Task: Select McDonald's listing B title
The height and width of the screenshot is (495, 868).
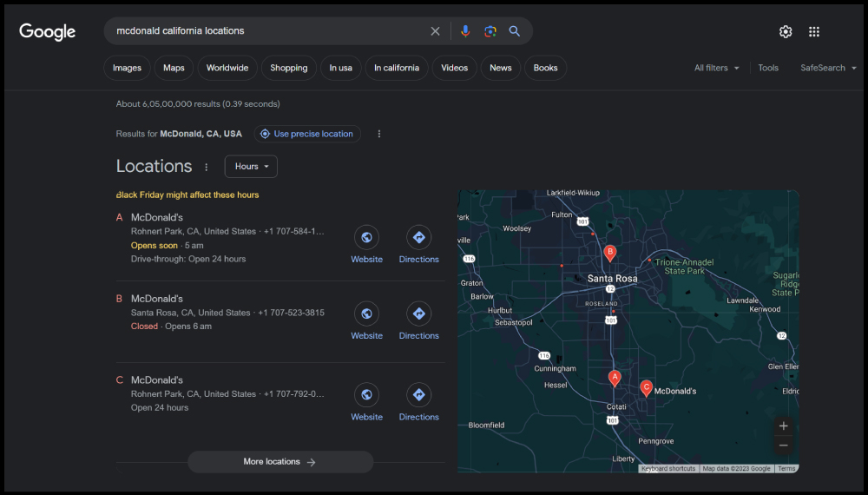Action: [157, 299]
